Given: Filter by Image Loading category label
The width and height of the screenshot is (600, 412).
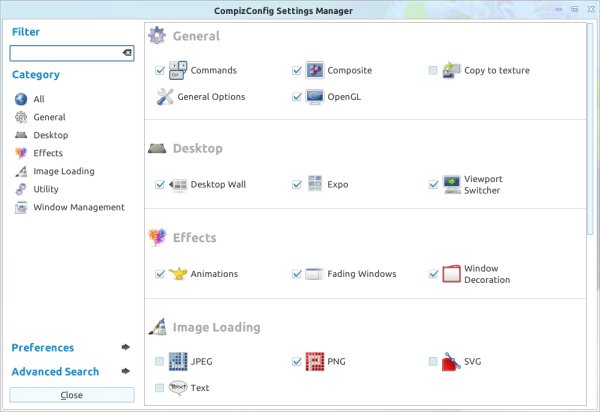Looking at the screenshot, I should (64, 171).
